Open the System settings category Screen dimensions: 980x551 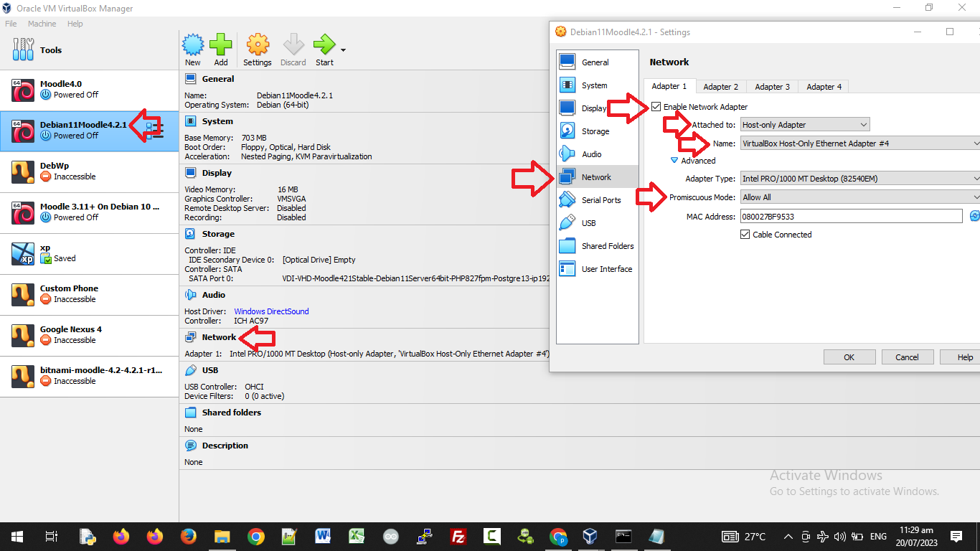[x=597, y=85]
